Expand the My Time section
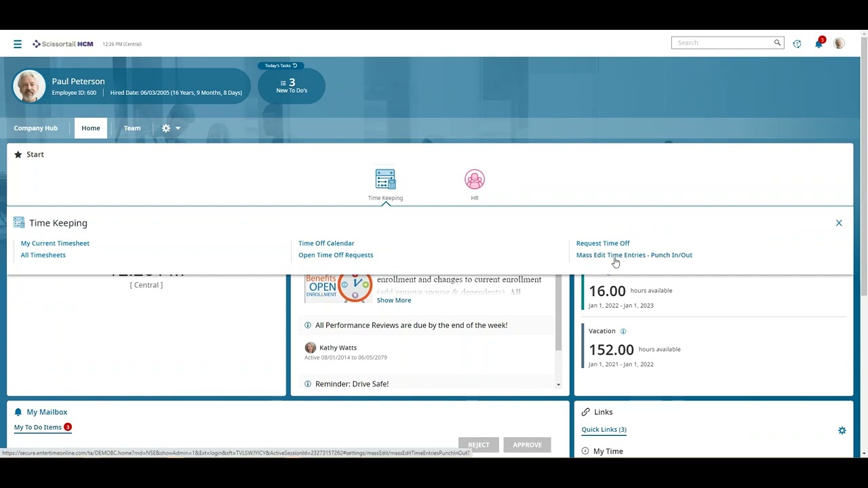This screenshot has width=868, height=488. click(608, 451)
